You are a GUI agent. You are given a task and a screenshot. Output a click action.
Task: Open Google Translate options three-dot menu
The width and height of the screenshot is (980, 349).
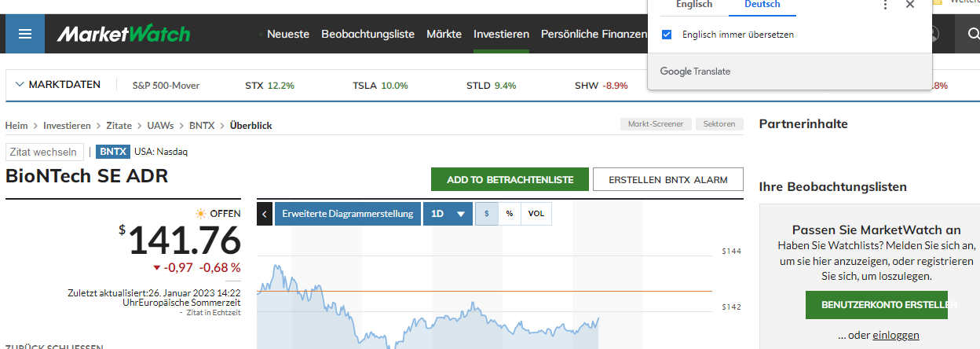(886, 5)
